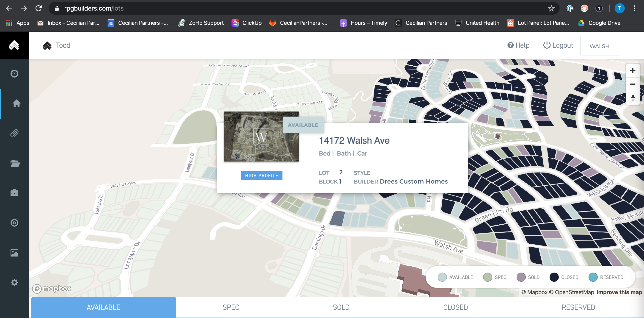Open the paperclip attachments icon
This screenshot has width=644, height=318.
[14, 133]
